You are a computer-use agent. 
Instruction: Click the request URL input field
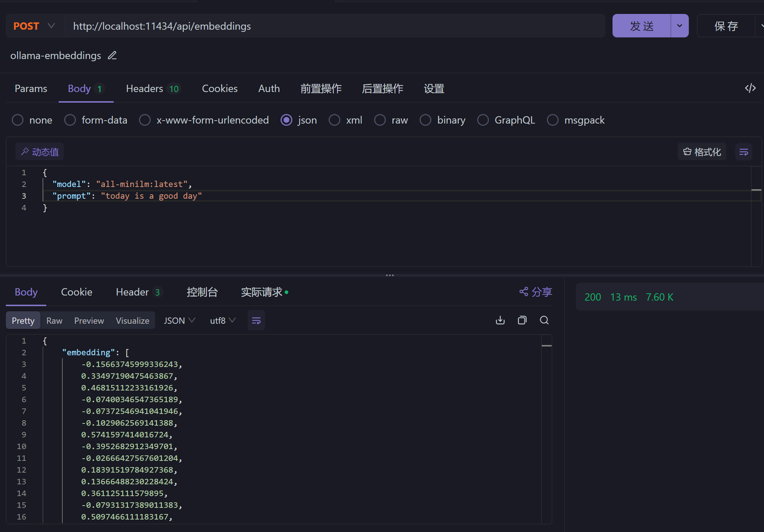coord(330,26)
